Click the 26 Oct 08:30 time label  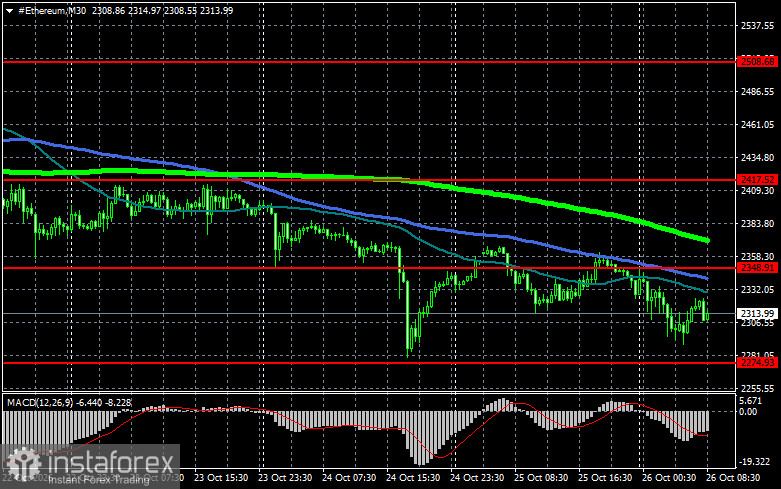(x=733, y=478)
